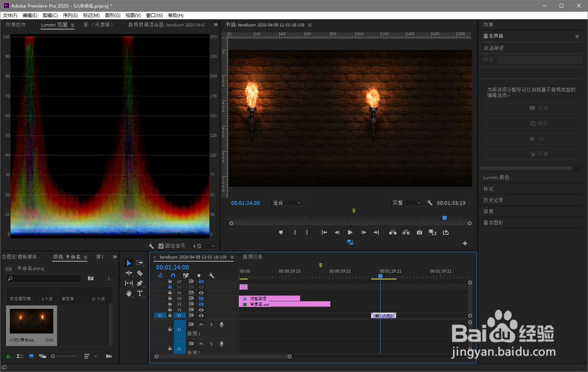Open Program monitor wrench settings
This screenshot has height=372, width=588.
[x=430, y=203]
